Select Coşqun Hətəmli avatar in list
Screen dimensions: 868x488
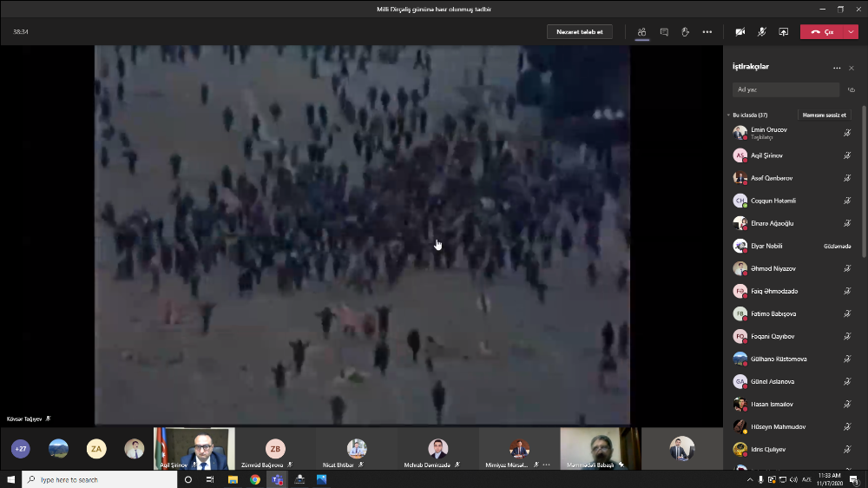pos(740,201)
